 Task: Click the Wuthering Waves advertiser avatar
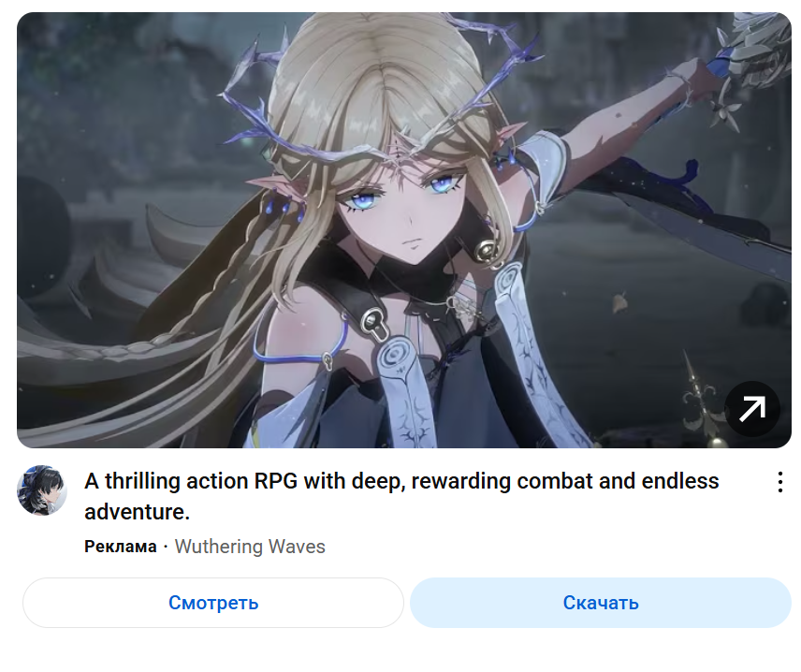tap(42, 490)
